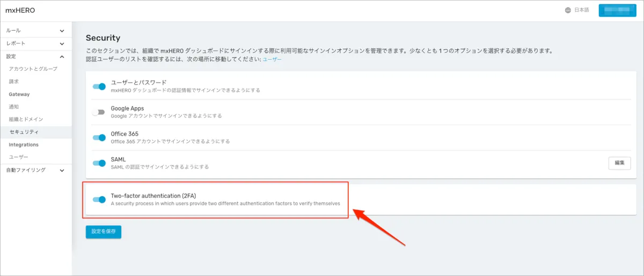
Task: Click the mxHERO logo title
Action: (x=20, y=11)
